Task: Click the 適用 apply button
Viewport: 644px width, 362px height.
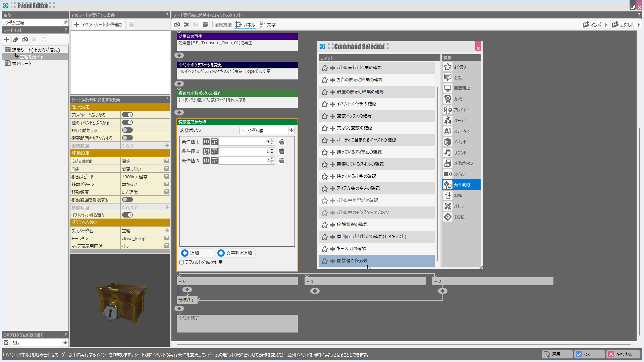Action: (557, 354)
